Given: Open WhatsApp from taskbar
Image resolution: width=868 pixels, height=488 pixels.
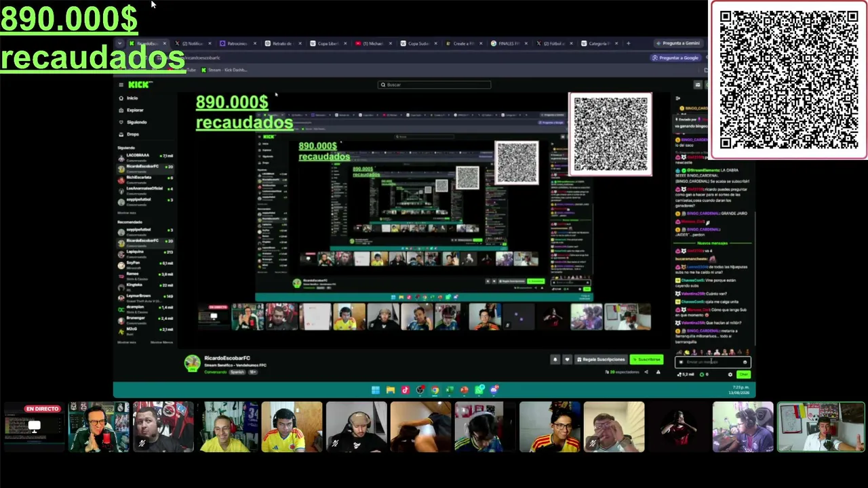Looking at the screenshot, I should 479,390.
